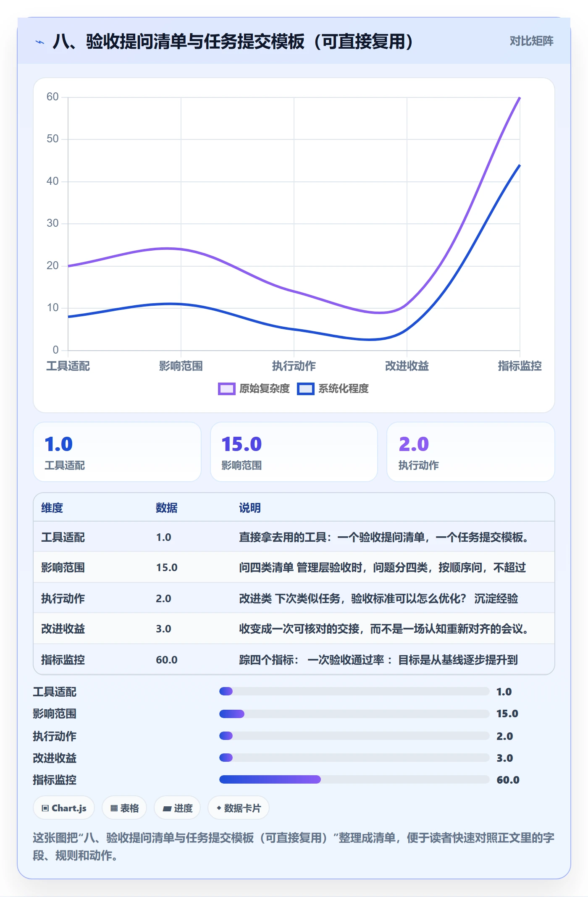Click the 执行动作 x-axis label on chart
Viewport: 588px width, 897px height.
point(294,366)
